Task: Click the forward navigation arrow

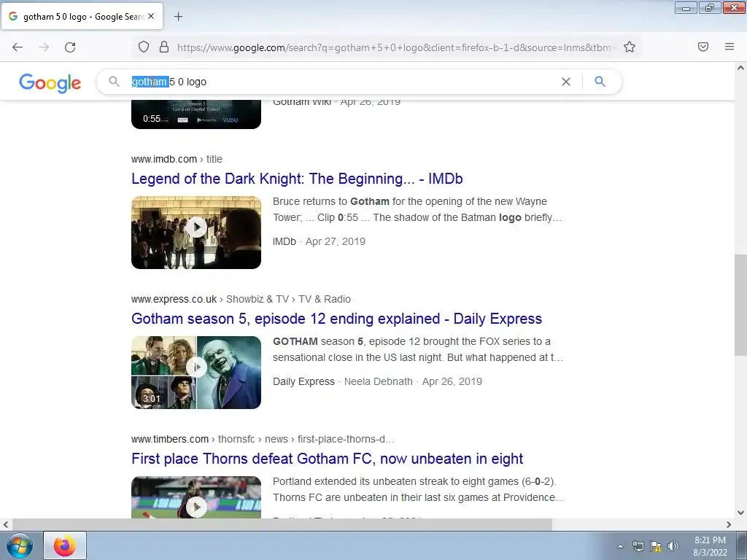Action: tap(44, 47)
